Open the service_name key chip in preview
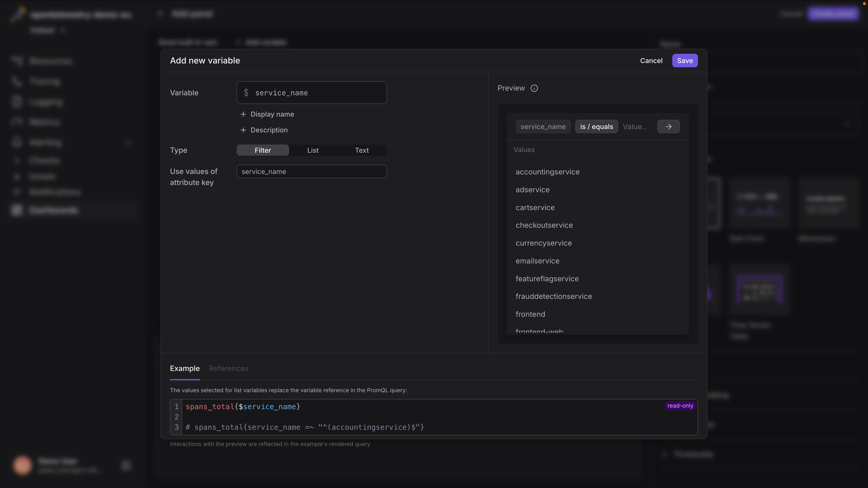 pos(543,127)
